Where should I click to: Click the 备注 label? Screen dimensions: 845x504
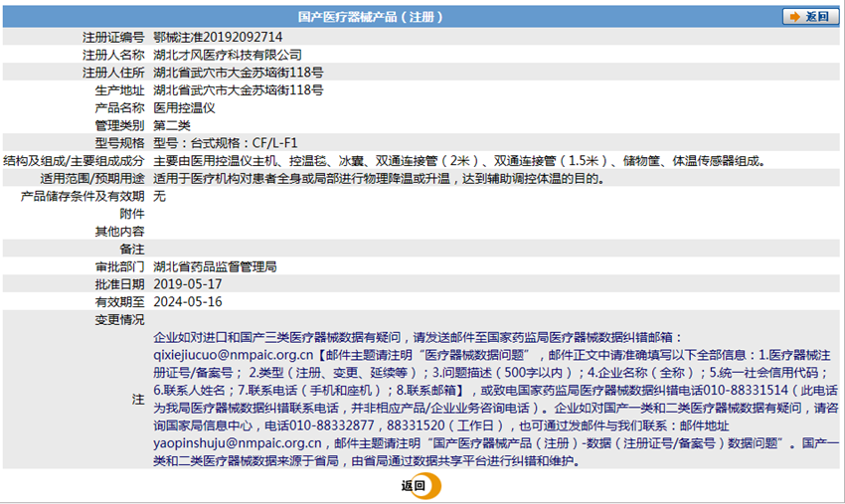click(x=132, y=250)
